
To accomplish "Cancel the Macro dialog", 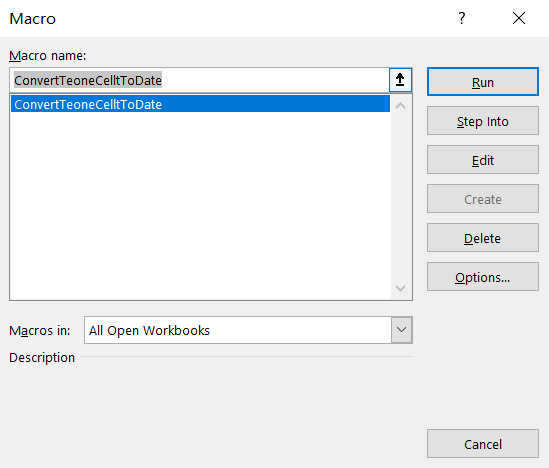I will tap(483, 443).
